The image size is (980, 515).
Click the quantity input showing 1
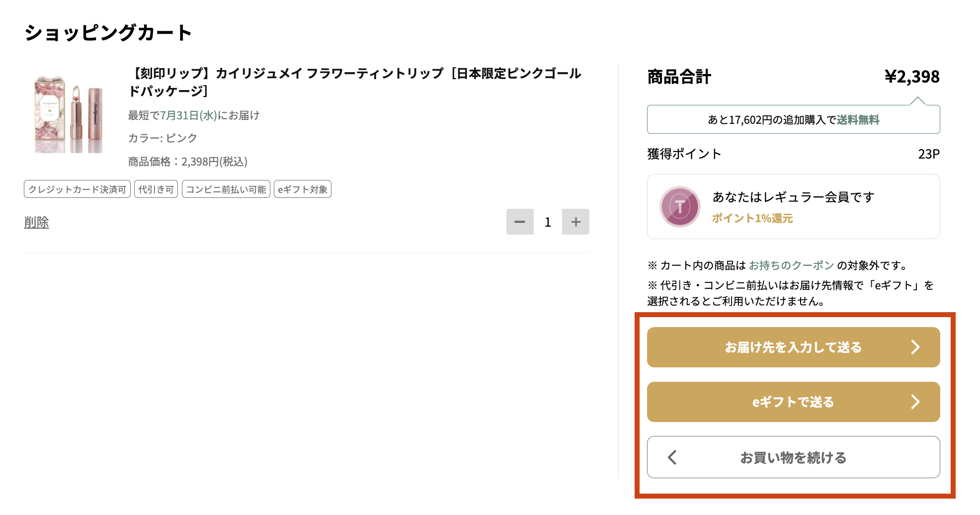(x=547, y=222)
